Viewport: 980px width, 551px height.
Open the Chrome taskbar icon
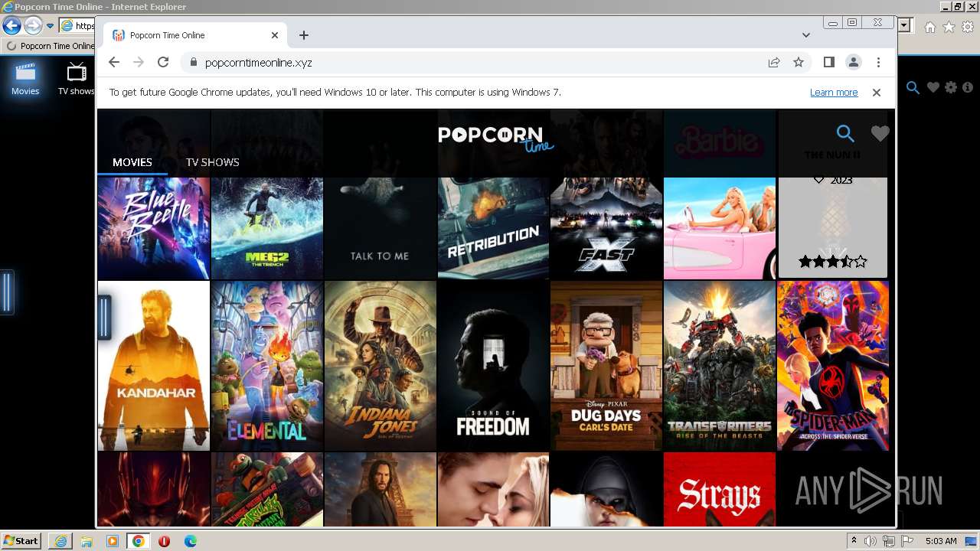coord(138,541)
